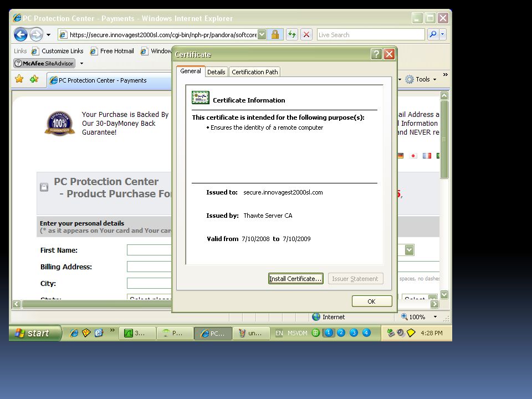Screen dimensions: 532x399
Task: Click the page scroll up arrow
Action: point(444,96)
